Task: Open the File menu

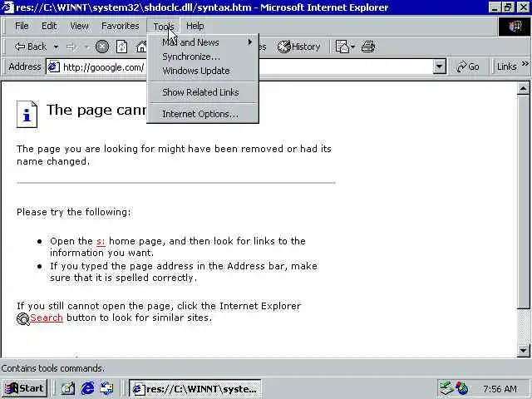Action: click(22, 26)
